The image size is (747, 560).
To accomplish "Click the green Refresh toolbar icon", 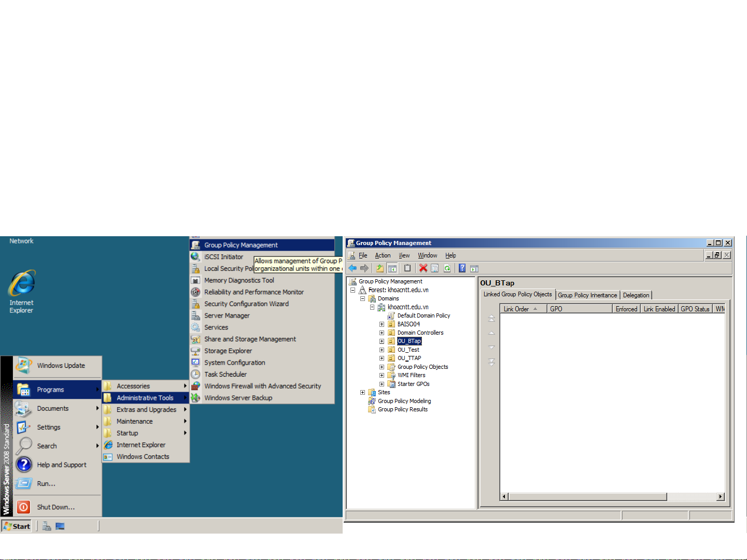I will pyautogui.click(x=447, y=268).
